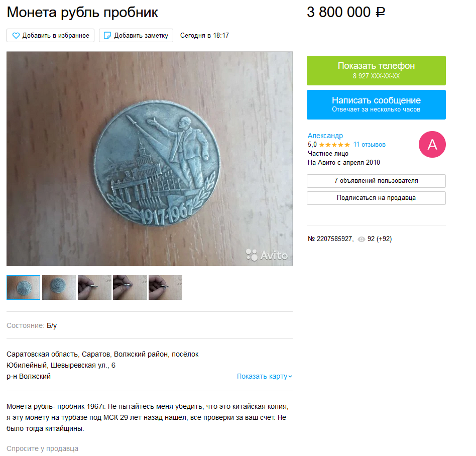Select the second coin reverse thumbnail
The width and height of the screenshot is (476, 456).
[x=59, y=287]
